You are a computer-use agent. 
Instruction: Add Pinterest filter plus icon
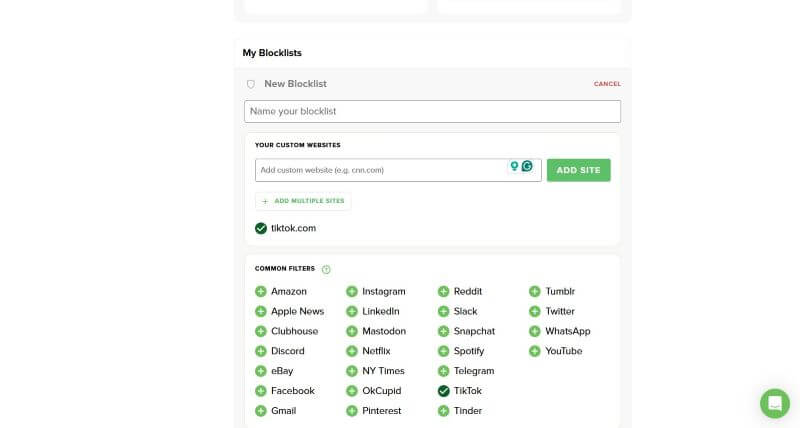tap(352, 411)
